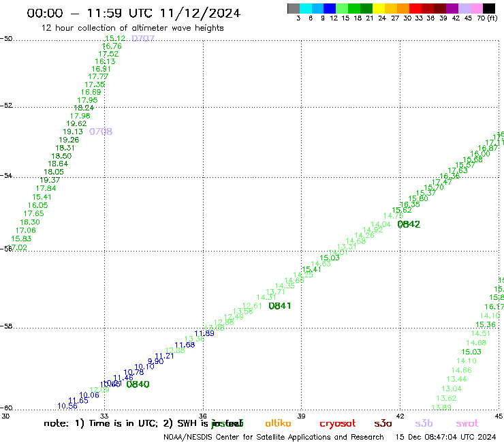504x443 pixels.
Task: Click the blue reading 10.56
Action: click(67, 406)
